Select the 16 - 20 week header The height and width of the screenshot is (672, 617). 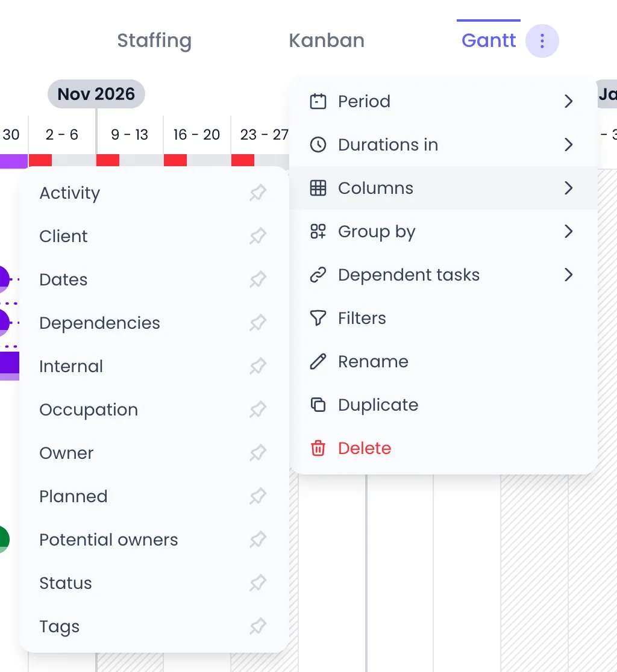coord(196,134)
